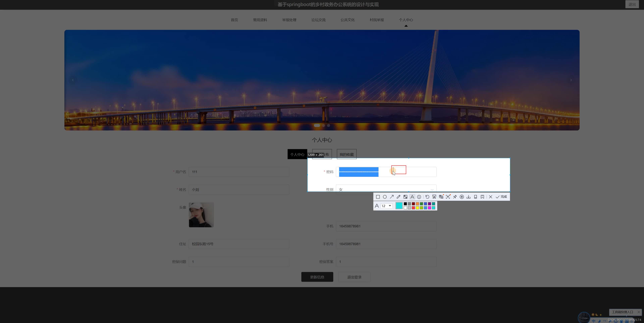Select the rectangle annotation tool

(378, 197)
